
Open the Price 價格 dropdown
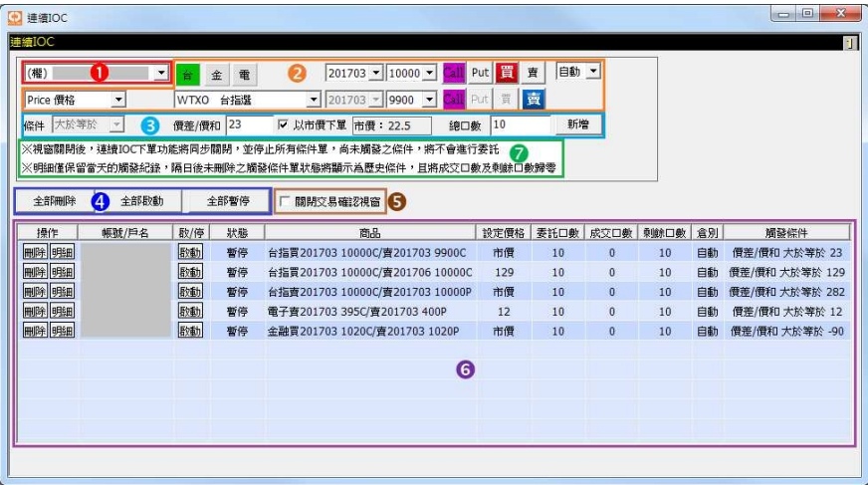[118, 100]
